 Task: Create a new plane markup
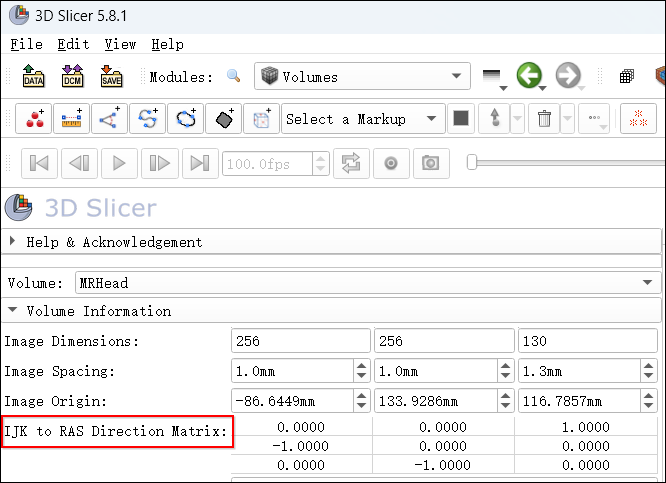coord(224,119)
